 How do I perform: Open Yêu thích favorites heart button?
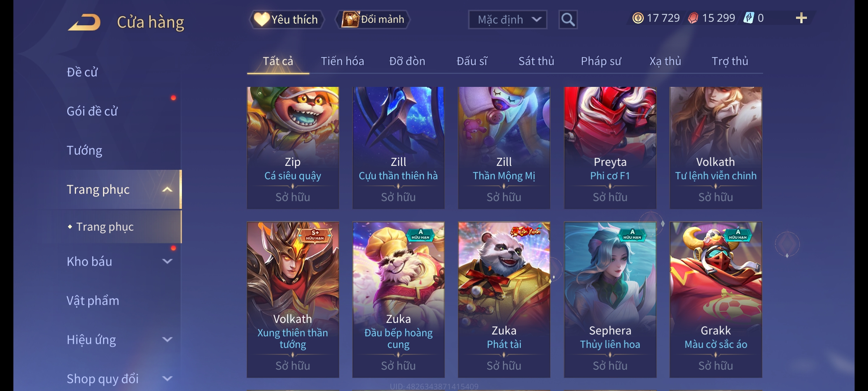[x=286, y=20]
